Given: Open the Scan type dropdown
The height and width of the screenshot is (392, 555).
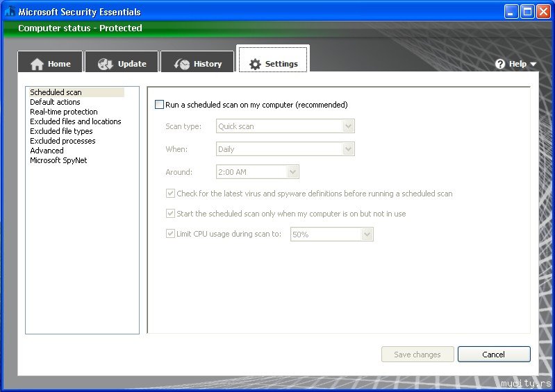Looking at the screenshot, I should [x=285, y=126].
